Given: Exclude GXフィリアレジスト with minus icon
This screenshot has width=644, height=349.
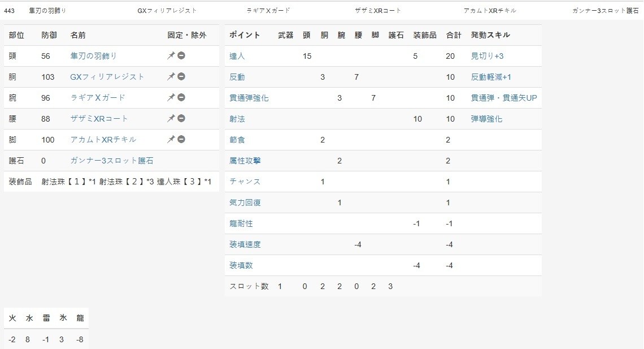Looking at the screenshot, I should pos(181,76).
